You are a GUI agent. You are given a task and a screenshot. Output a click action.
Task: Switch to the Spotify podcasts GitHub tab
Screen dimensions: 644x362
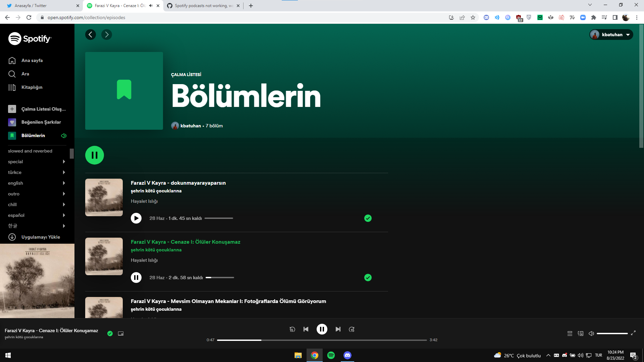(201, 6)
